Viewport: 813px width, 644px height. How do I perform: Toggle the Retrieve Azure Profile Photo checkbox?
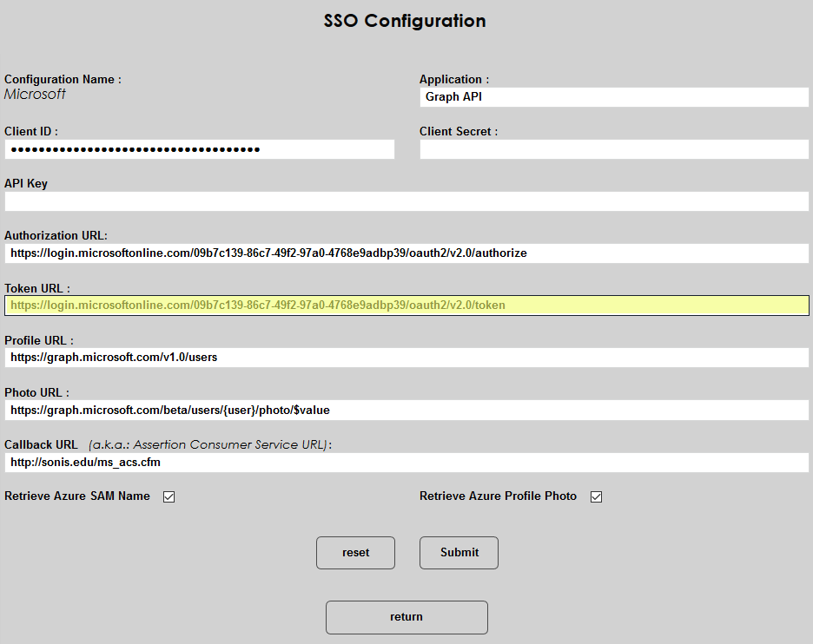pos(596,497)
